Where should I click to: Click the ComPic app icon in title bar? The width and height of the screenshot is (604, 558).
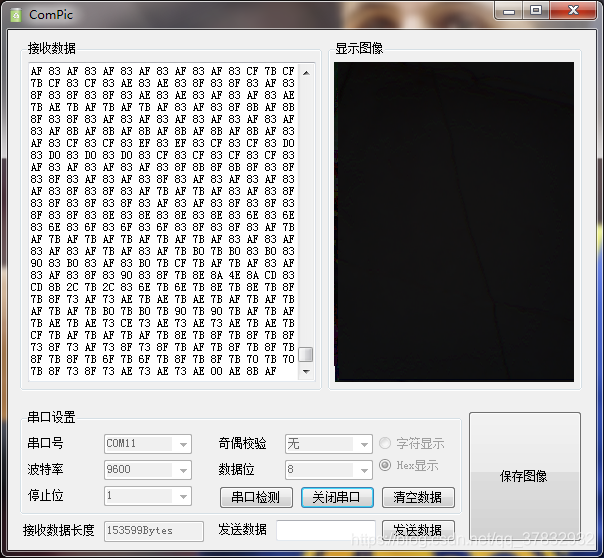(x=16, y=15)
